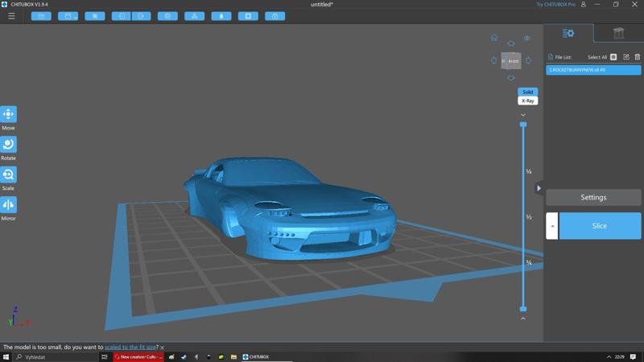
Task: Click the Auto layout toolbar button
Action: click(194, 16)
